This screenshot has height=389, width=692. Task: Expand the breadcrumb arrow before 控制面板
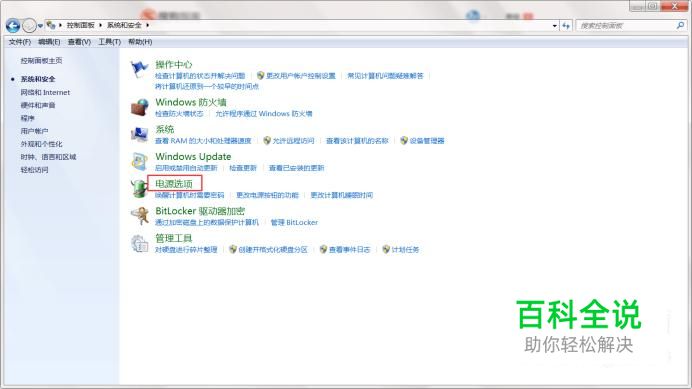coord(60,25)
